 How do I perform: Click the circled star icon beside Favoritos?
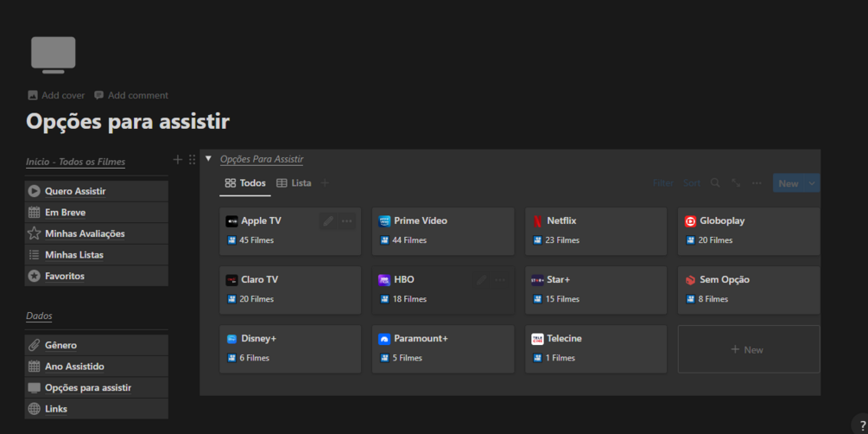coord(35,276)
